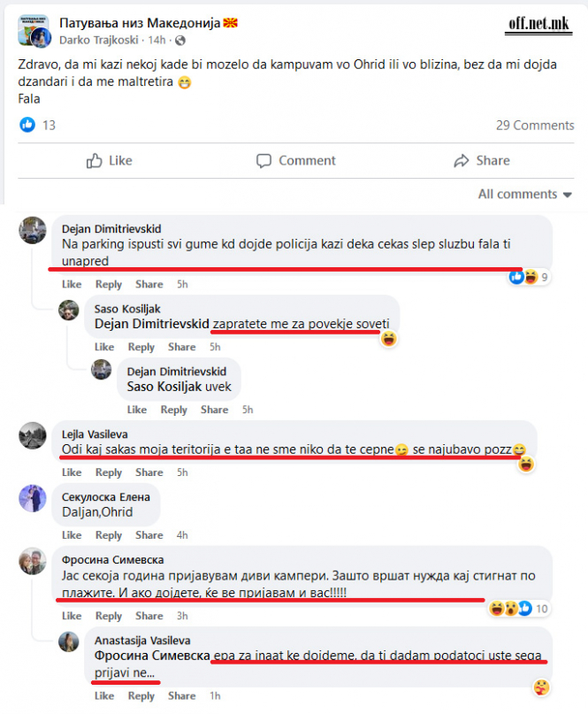588x714 pixels.
Task: Click Share under Dejan Dimitrievskid's first comment
Action: point(149,284)
